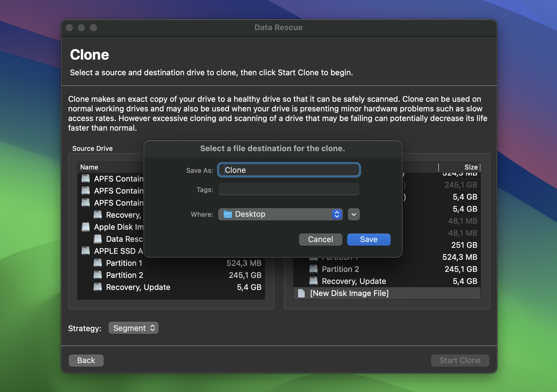Close the Data Rescue window
557x392 pixels.
[x=69, y=28]
